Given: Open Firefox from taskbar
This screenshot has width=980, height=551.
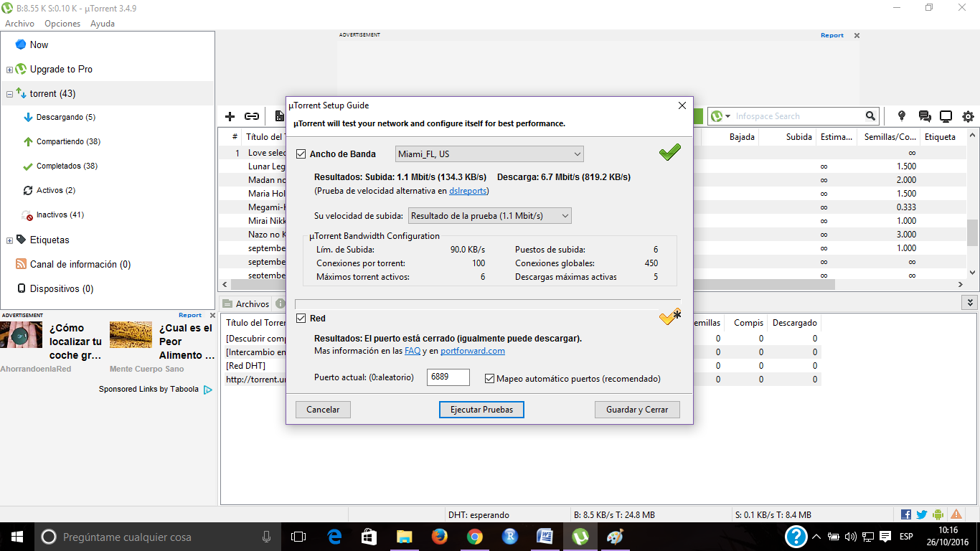Looking at the screenshot, I should tap(439, 537).
